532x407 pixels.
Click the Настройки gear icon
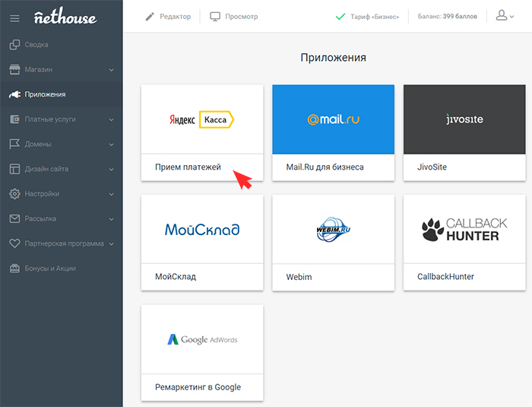pos(14,194)
